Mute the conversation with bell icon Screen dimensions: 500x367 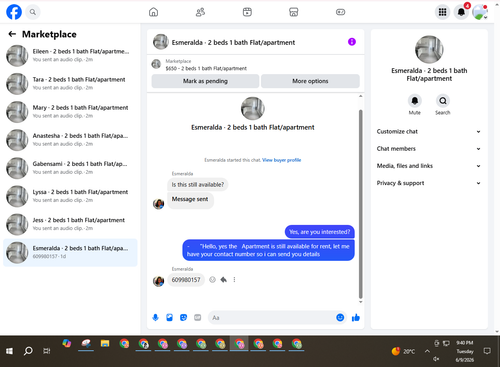(x=415, y=101)
